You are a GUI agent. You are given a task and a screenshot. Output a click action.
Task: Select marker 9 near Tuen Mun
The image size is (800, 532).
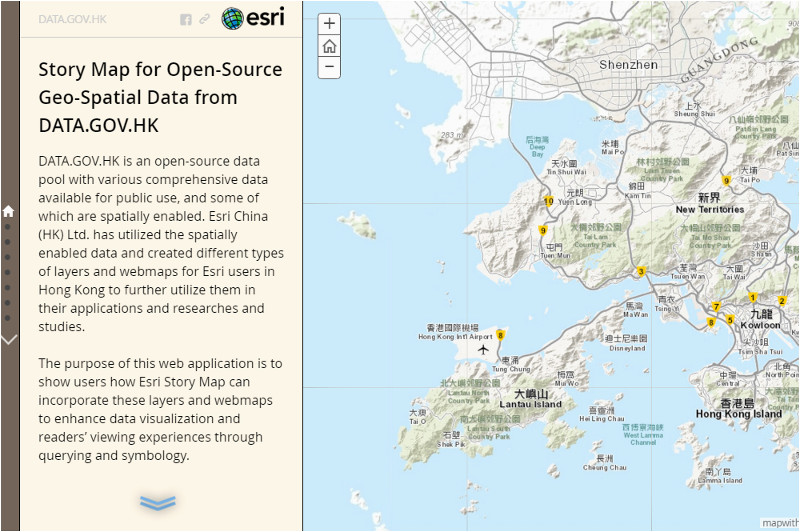(543, 231)
